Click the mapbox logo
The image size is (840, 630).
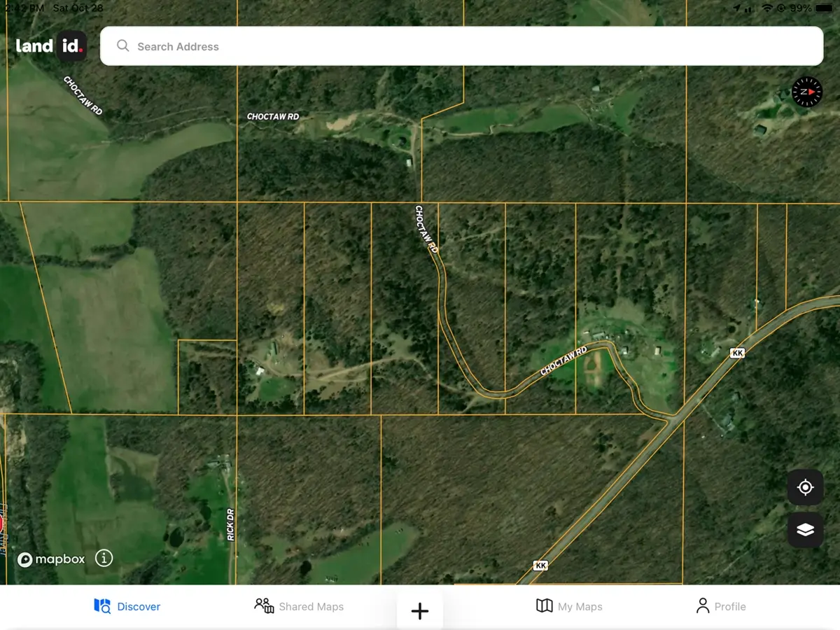(51, 559)
